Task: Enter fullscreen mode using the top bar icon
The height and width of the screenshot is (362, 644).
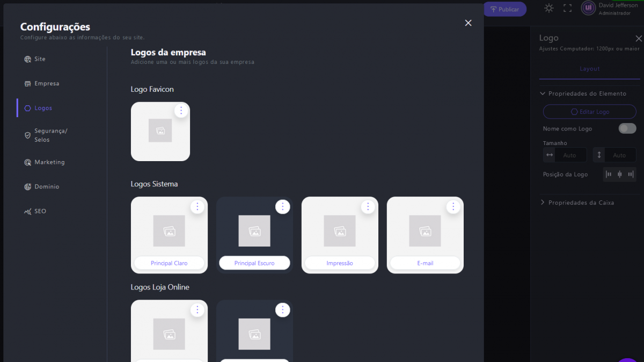Action: click(x=567, y=8)
